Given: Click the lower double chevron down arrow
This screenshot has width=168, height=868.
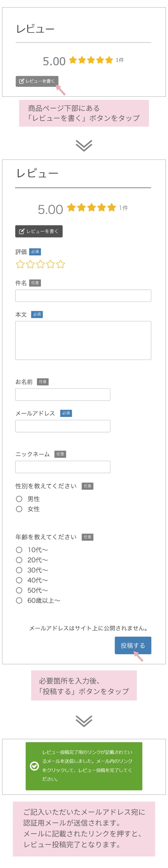Looking at the screenshot, I should click(x=84, y=721).
